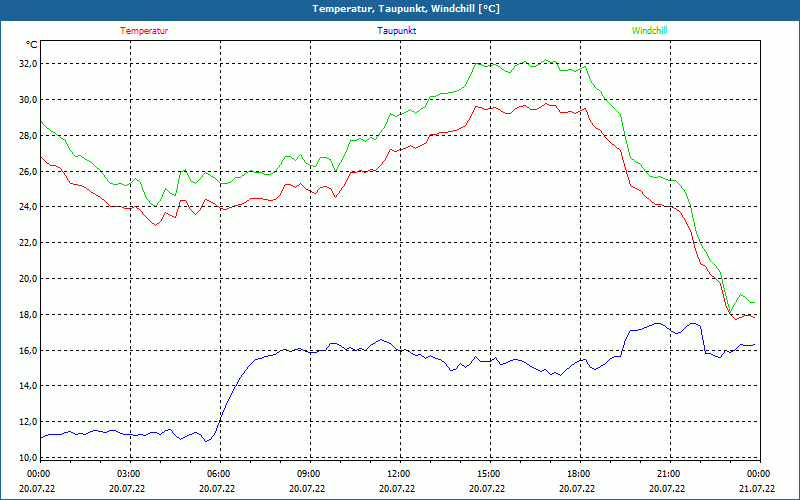Screen dimensions: 800x500
Task: Click the '21.07.22' date label
Action: (757, 488)
